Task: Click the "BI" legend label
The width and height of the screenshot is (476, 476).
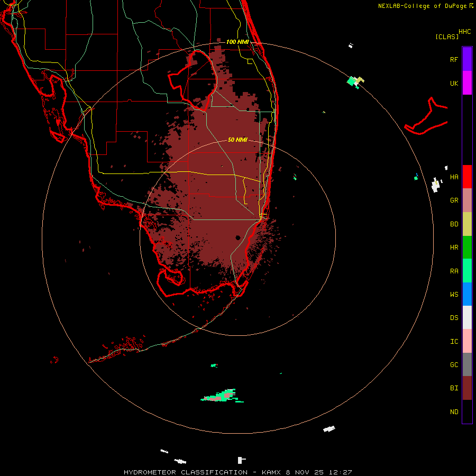Action: coord(454,388)
